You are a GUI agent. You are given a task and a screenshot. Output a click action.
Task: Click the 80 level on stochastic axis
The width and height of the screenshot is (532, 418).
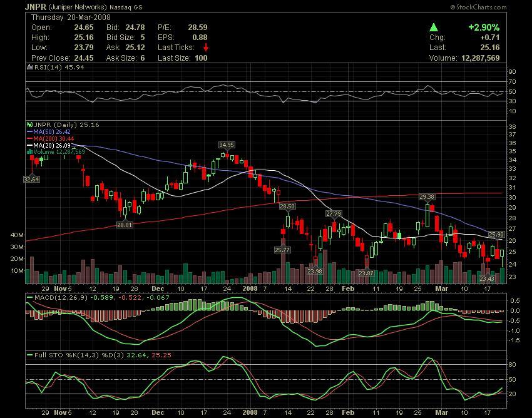click(512, 365)
